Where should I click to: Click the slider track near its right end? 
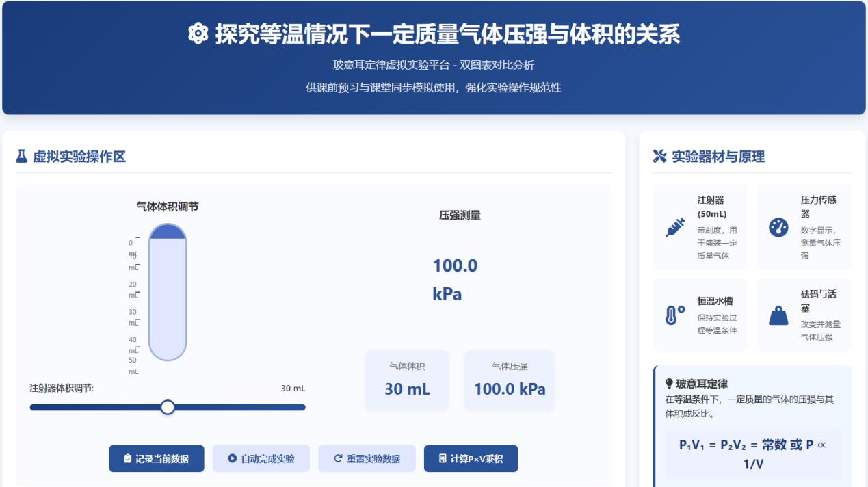click(x=294, y=408)
